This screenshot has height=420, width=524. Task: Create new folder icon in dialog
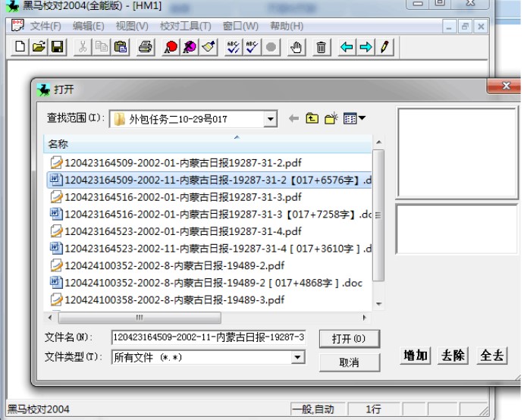tap(331, 118)
